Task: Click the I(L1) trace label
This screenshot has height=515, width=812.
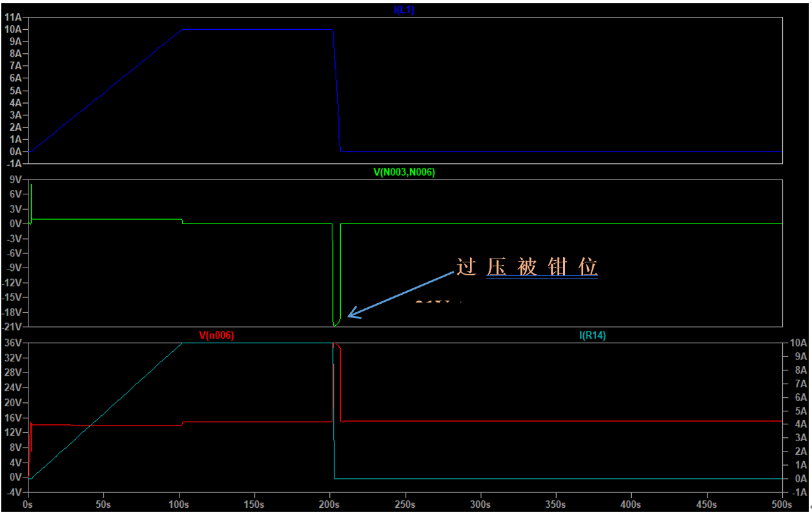Action: pyautogui.click(x=404, y=10)
